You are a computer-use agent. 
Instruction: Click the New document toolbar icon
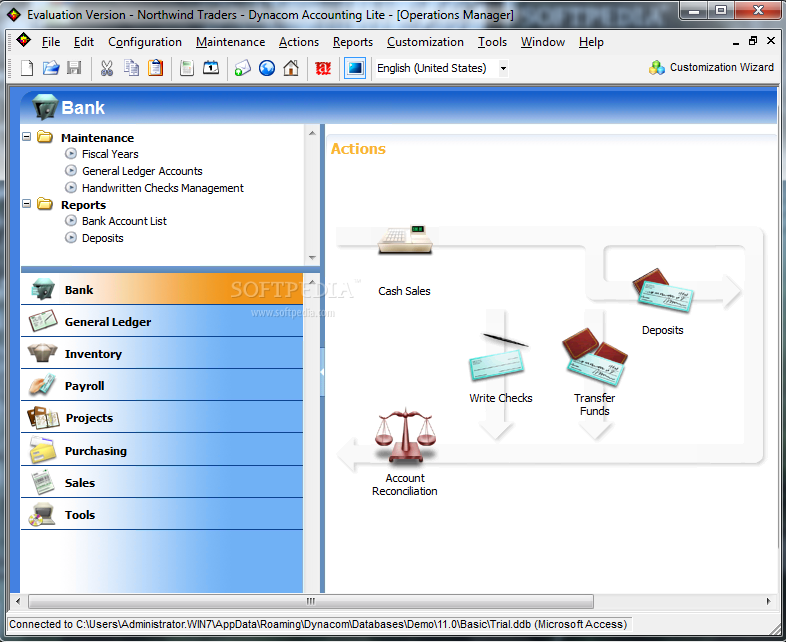click(x=27, y=68)
